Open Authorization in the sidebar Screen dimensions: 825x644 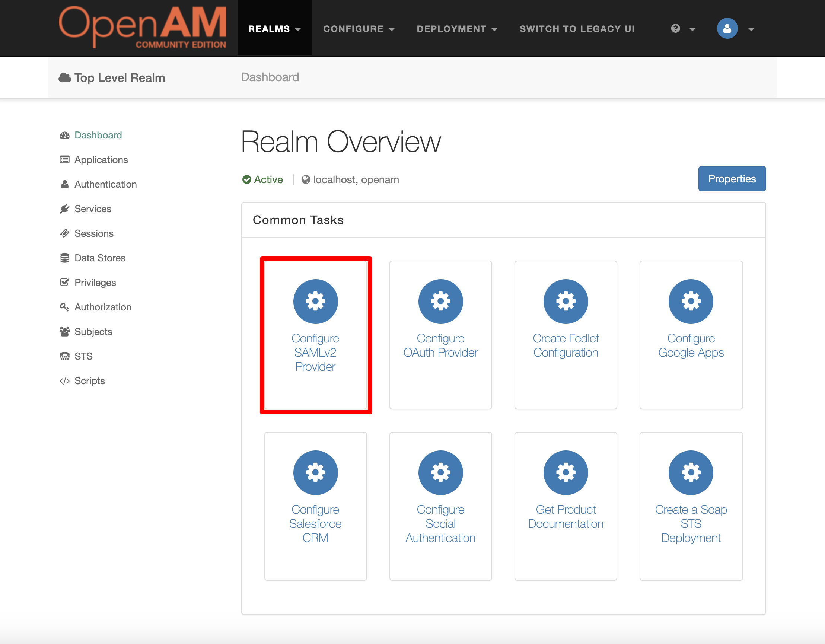tap(103, 307)
